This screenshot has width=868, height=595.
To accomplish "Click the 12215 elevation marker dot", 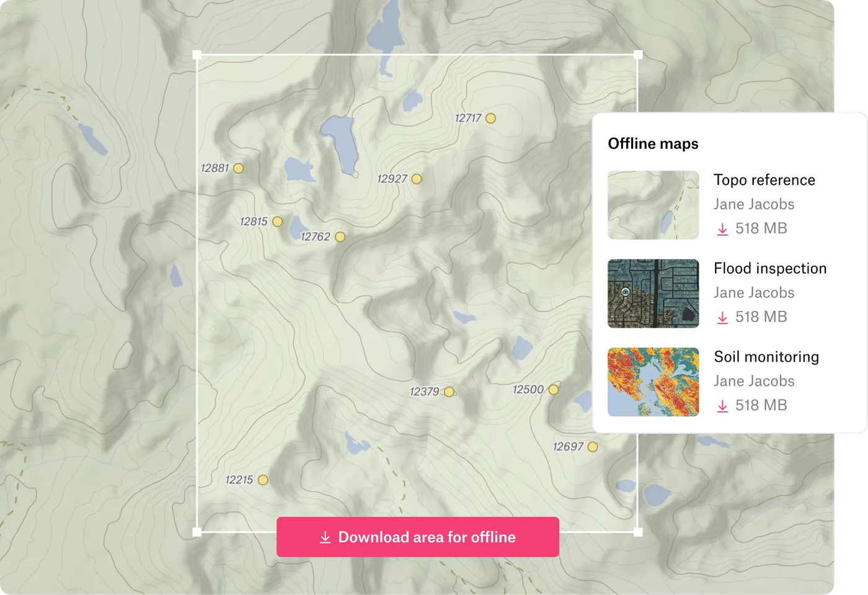I will point(263,480).
